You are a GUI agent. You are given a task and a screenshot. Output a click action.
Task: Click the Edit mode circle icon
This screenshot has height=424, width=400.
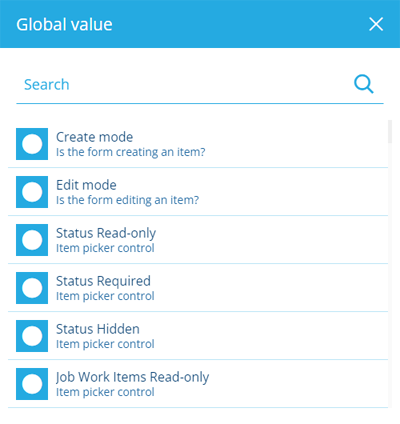pos(32,192)
